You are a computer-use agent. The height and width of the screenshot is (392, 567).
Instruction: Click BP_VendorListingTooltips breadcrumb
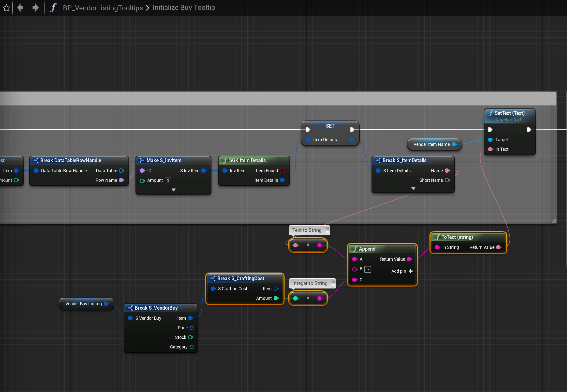pos(103,8)
